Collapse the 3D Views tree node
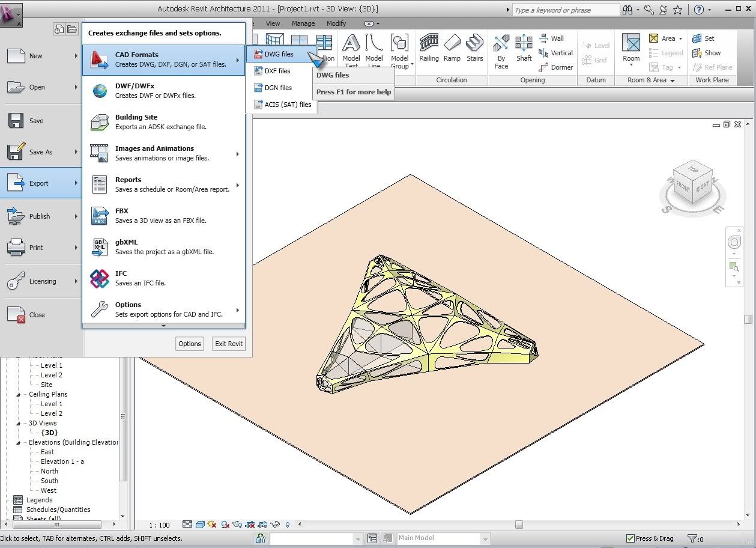 pyautogui.click(x=17, y=424)
